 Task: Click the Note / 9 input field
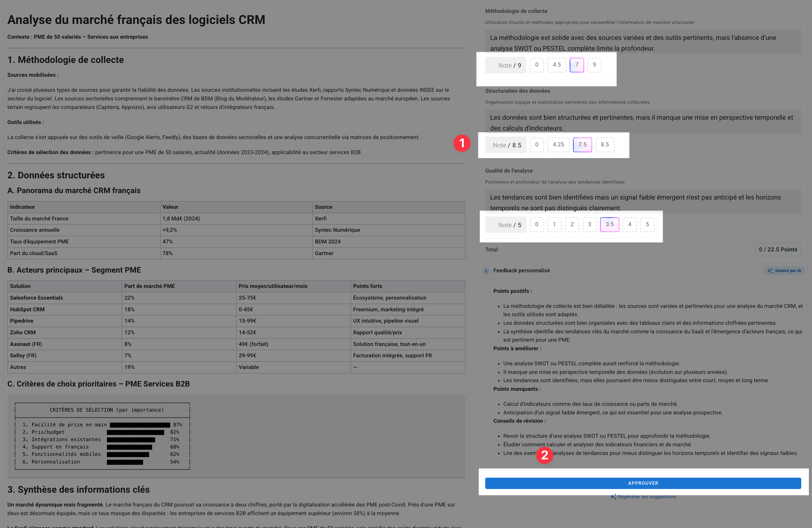coord(506,65)
